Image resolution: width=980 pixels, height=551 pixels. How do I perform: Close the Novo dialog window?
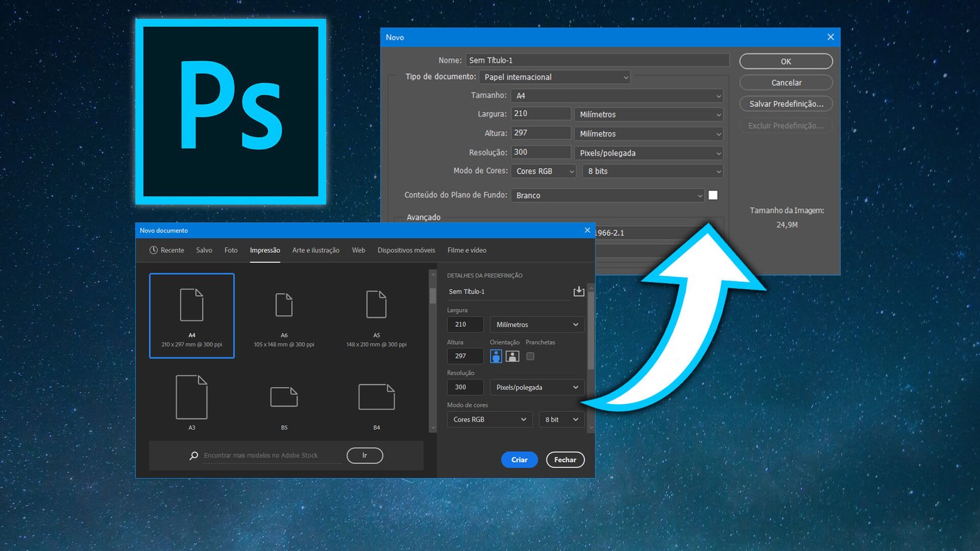pos(831,37)
